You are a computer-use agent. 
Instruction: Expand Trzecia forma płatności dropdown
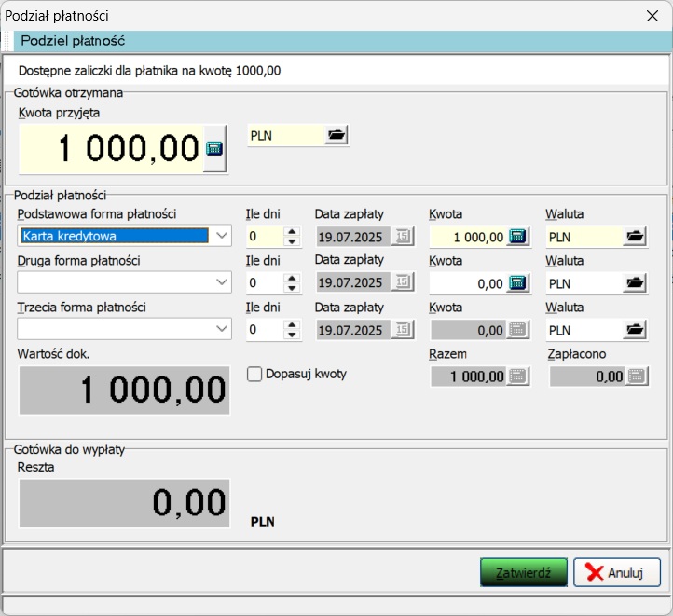(x=221, y=328)
